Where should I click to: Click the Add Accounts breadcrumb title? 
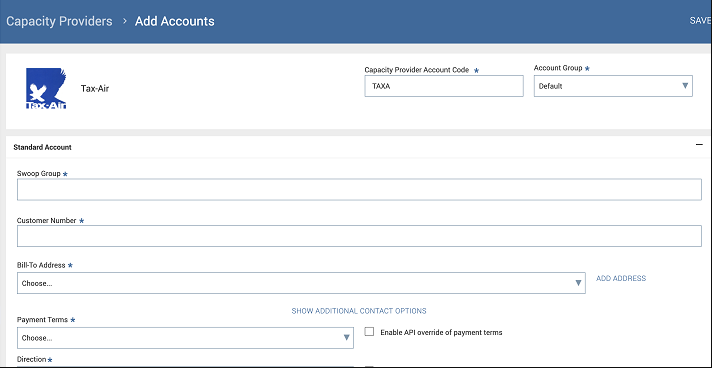(174, 21)
